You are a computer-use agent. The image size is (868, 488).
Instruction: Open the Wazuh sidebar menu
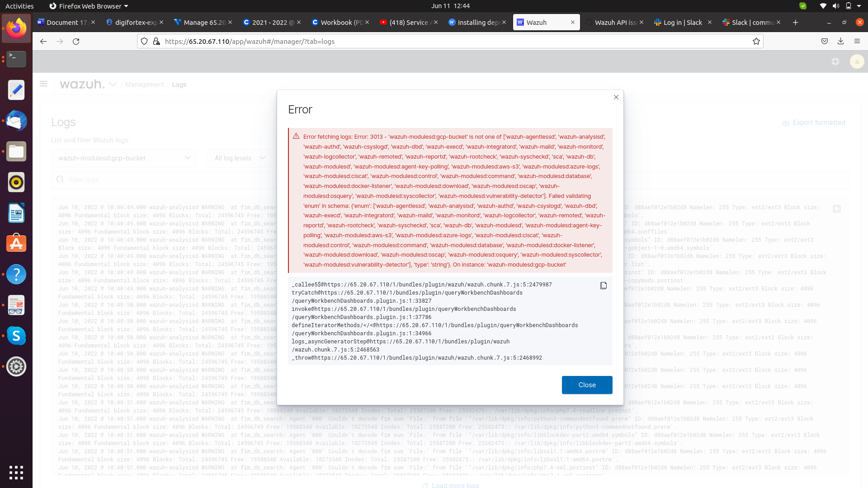[x=43, y=84]
